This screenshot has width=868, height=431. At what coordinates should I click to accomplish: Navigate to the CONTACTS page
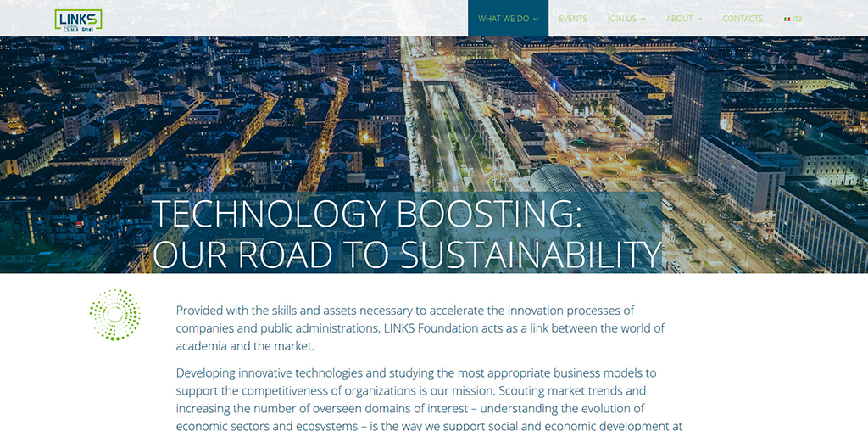tap(743, 19)
